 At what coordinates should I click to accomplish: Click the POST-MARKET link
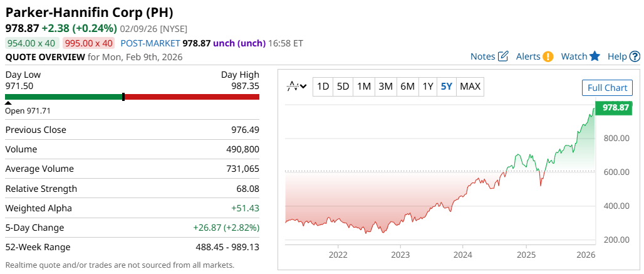click(150, 43)
